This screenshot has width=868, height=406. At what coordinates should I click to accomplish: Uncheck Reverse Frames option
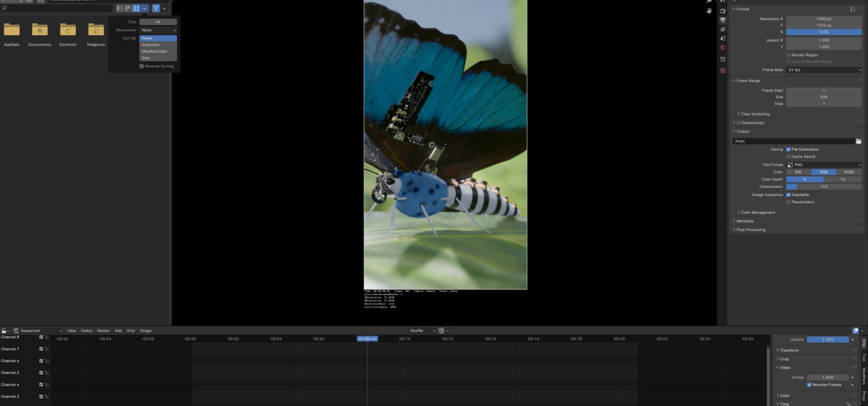point(809,385)
